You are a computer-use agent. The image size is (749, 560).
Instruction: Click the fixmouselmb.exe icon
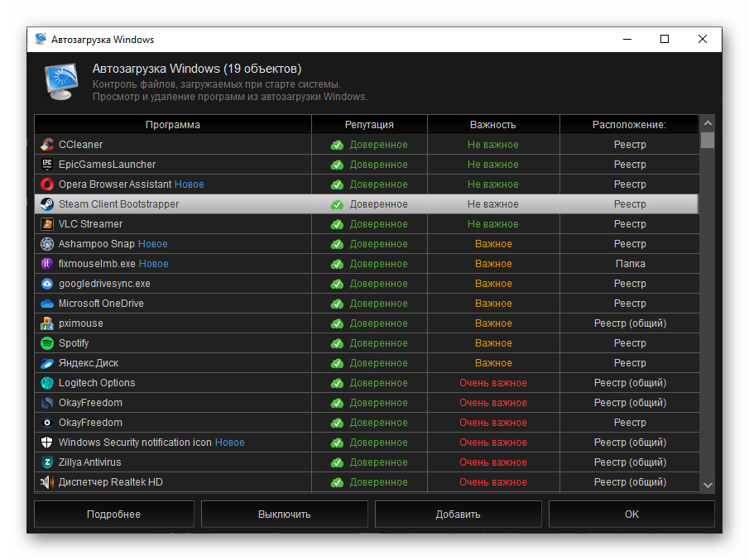(47, 264)
